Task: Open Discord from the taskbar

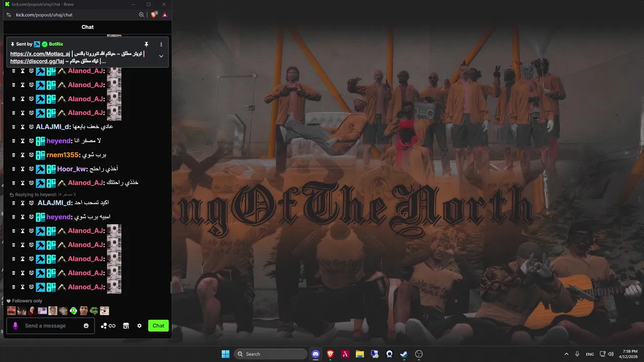Action: (x=315, y=354)
